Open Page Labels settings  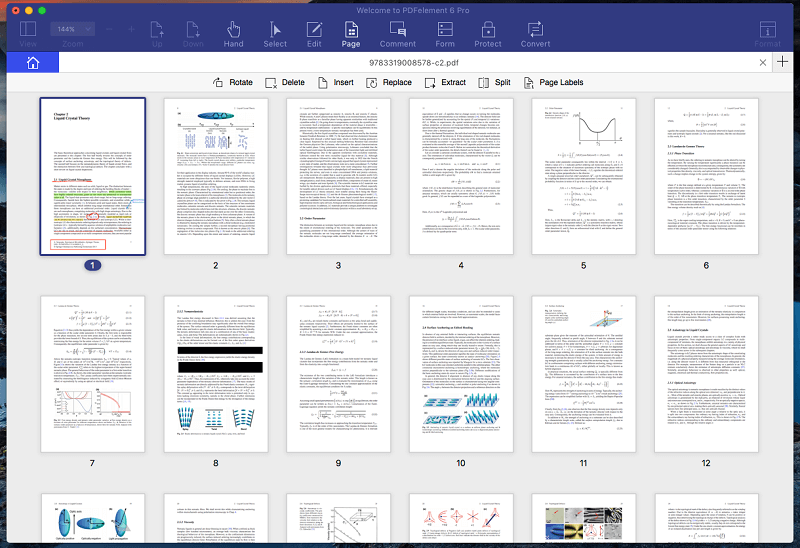click(x=554, y=82)
